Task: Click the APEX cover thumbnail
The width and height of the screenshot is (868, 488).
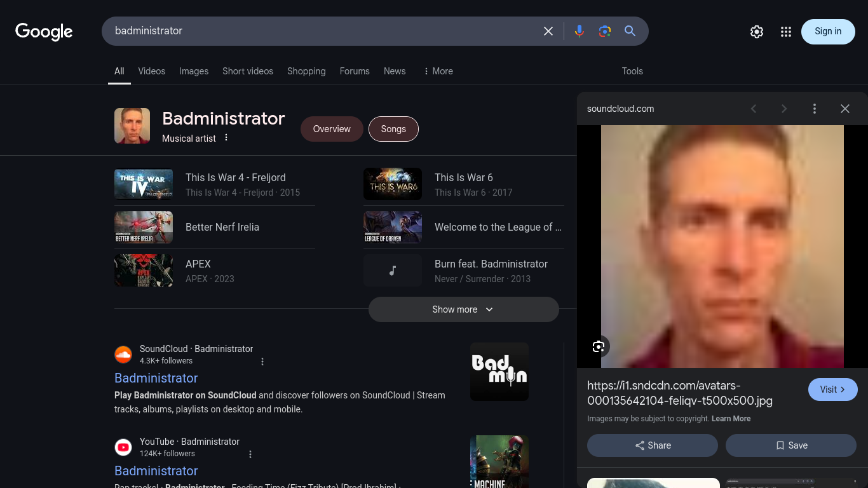Action: click(x=144, y=271)
